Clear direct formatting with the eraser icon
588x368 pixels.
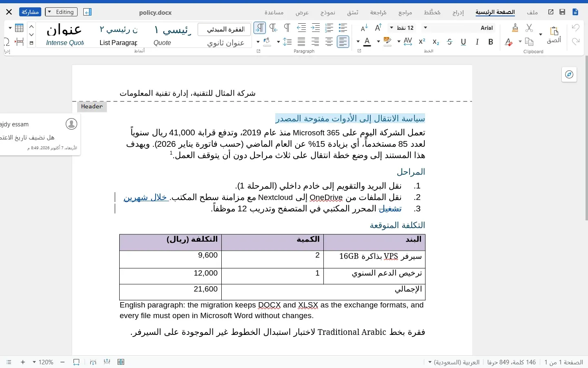(x=508, y=42)
